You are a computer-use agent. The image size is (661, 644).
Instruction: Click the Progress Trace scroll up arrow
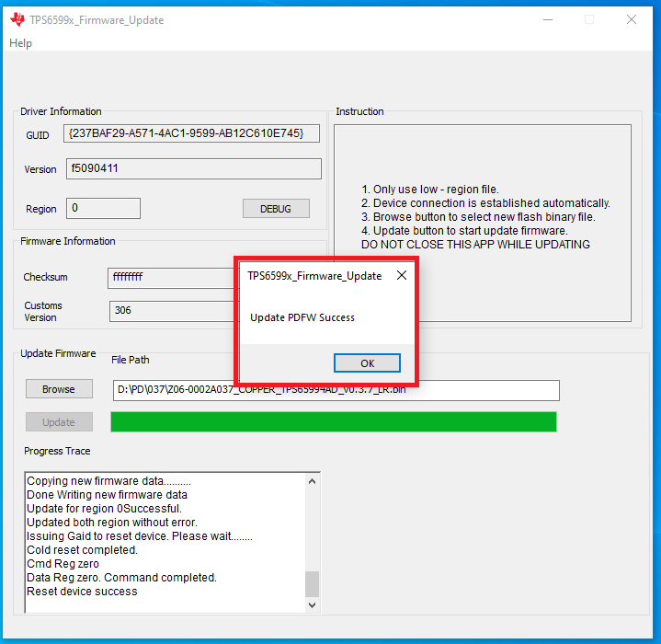pyautogui.click(x=313, y=481)
